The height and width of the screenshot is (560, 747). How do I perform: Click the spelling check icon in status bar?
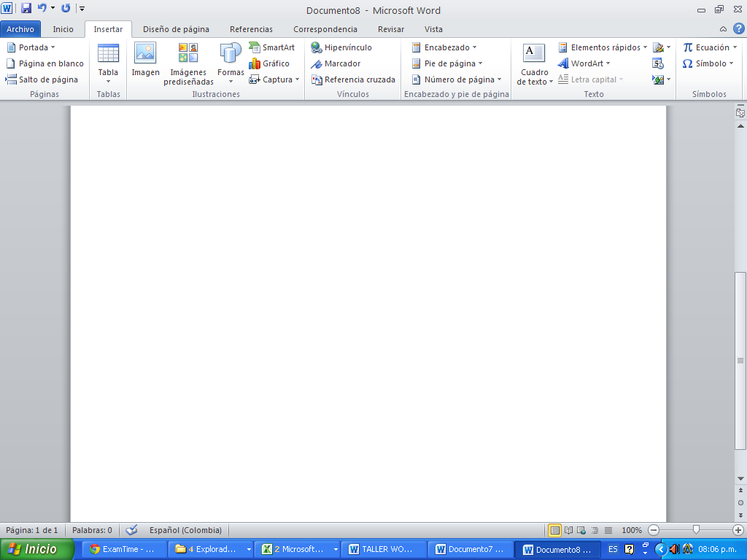(x=131, y=530)
